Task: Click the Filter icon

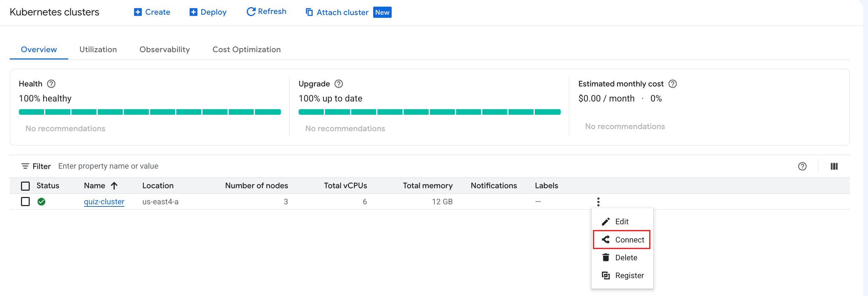Action: coord(25,166)
